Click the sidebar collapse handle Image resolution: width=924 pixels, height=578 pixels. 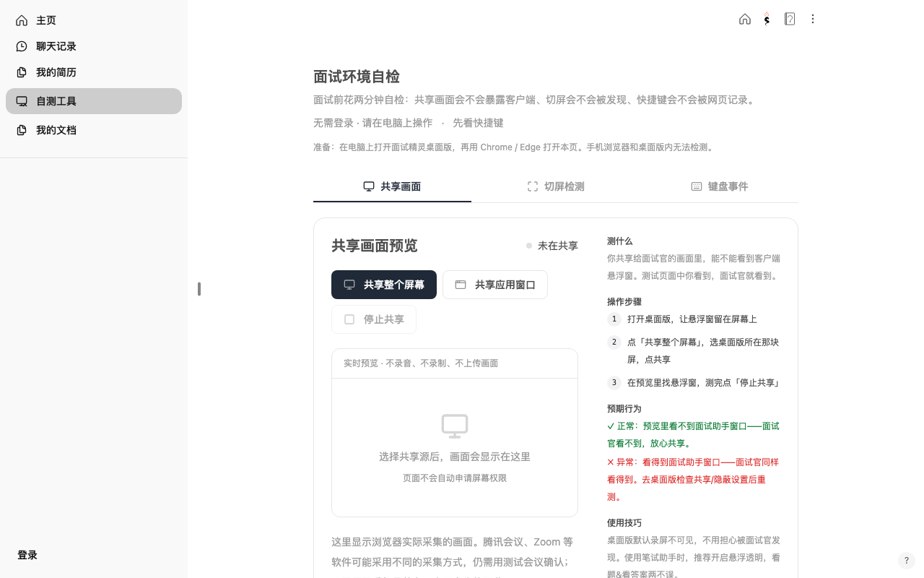pyautogui.click(x=199, y=289)
